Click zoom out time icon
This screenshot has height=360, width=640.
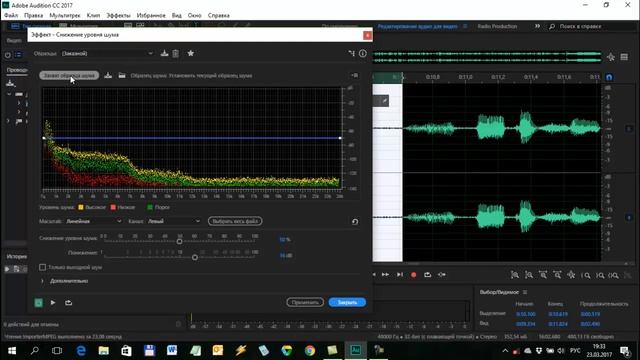557,275
